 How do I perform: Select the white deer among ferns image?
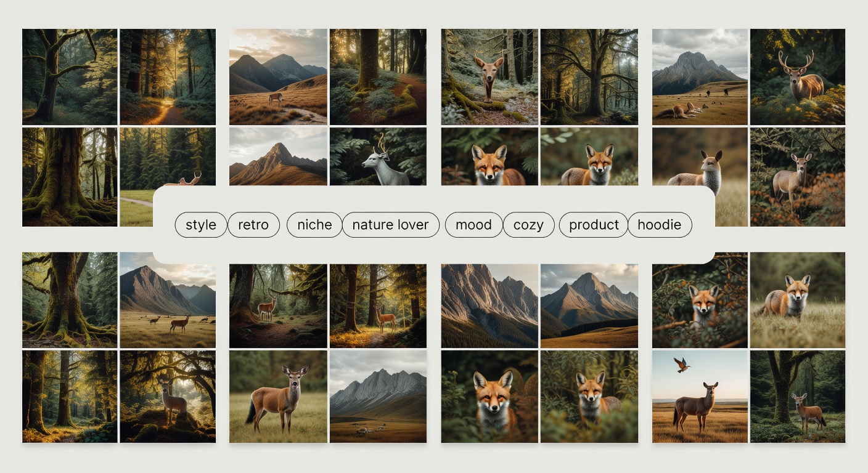(378, 156)
